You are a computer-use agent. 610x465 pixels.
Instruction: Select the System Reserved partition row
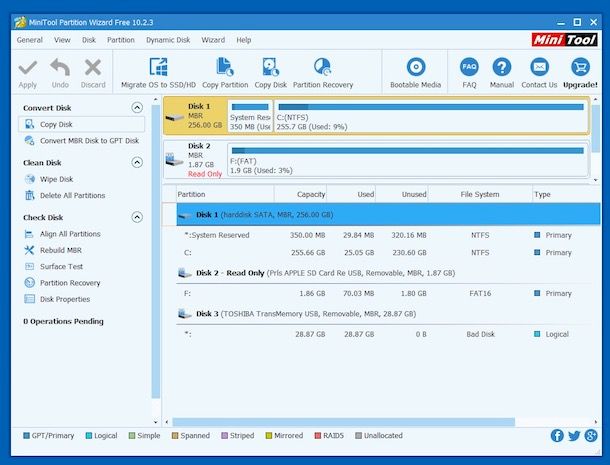(x=388, y=235)
